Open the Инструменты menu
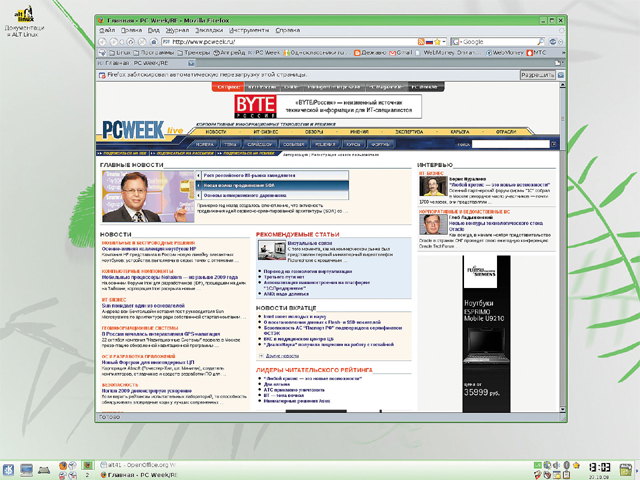 coord(249,30)
